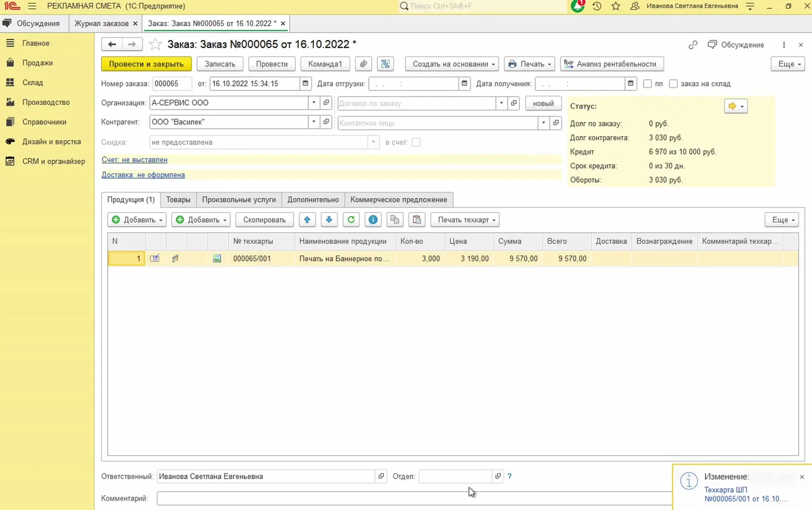Open "Счет: не выставлен" link
The width and height of the screenshot is (812, 510).
coord(134,160)
